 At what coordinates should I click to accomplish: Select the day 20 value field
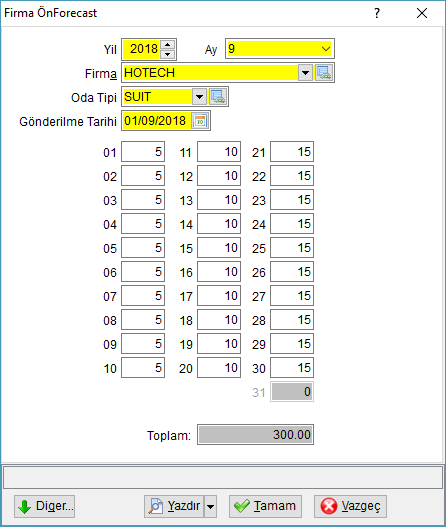[219, 368]
